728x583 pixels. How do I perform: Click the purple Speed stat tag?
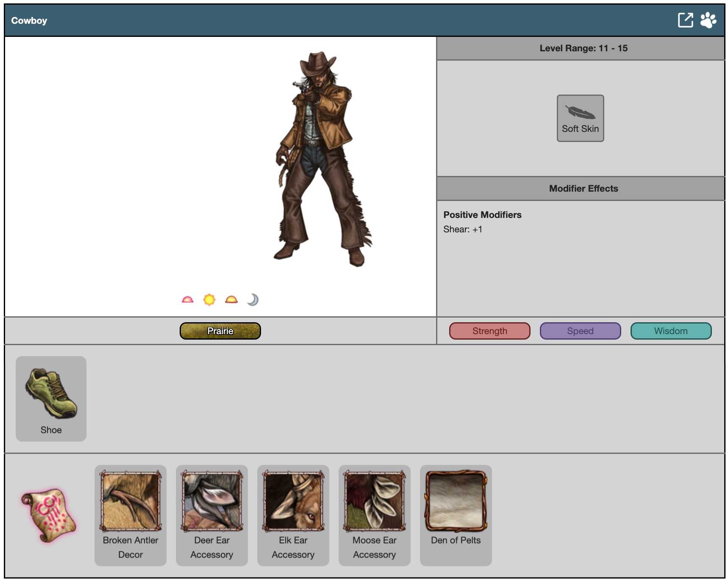pos(580,331)
